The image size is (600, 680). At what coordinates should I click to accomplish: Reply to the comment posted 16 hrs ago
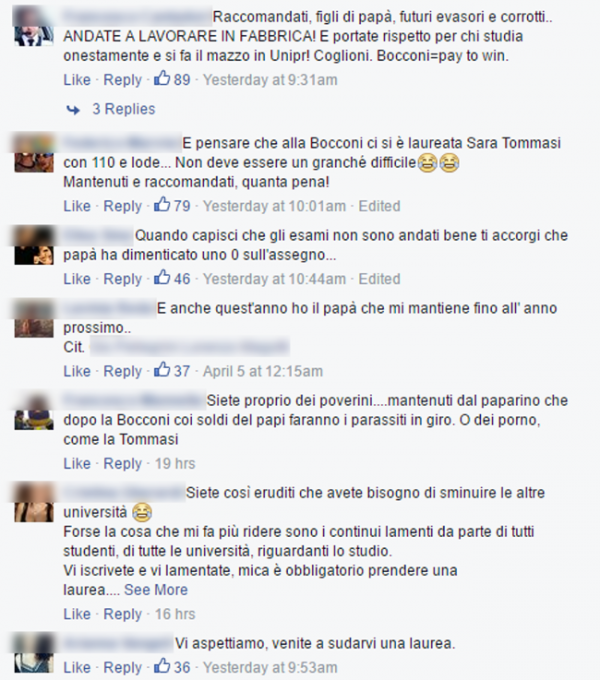122,614
